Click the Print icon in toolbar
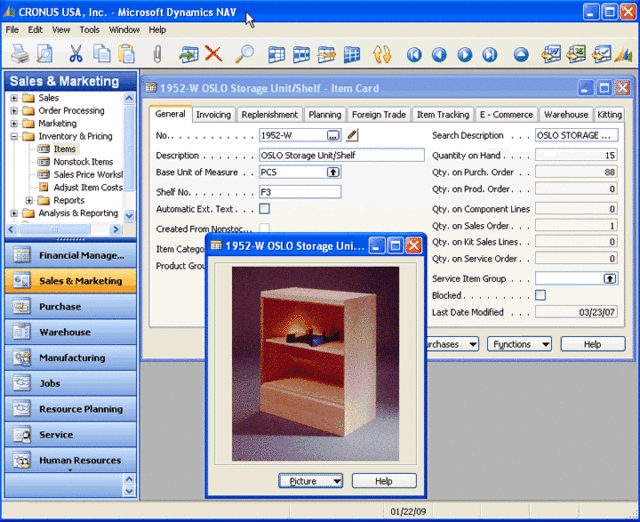 pos(19,53)
